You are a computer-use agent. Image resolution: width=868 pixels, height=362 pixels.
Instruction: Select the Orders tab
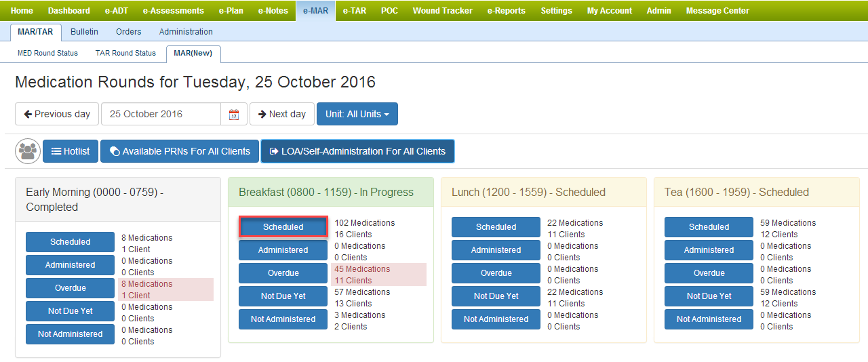128,32
